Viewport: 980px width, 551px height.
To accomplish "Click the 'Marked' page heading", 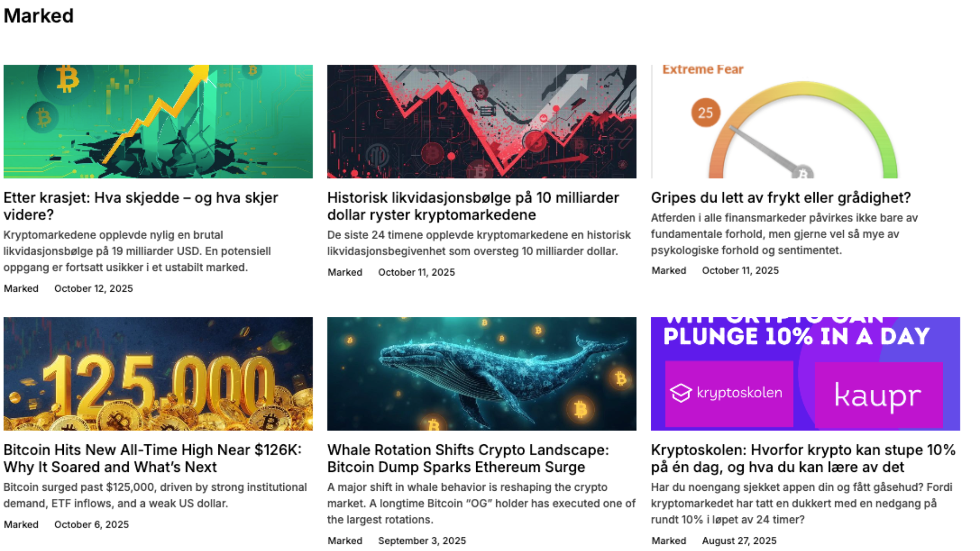I will point(39,16).
